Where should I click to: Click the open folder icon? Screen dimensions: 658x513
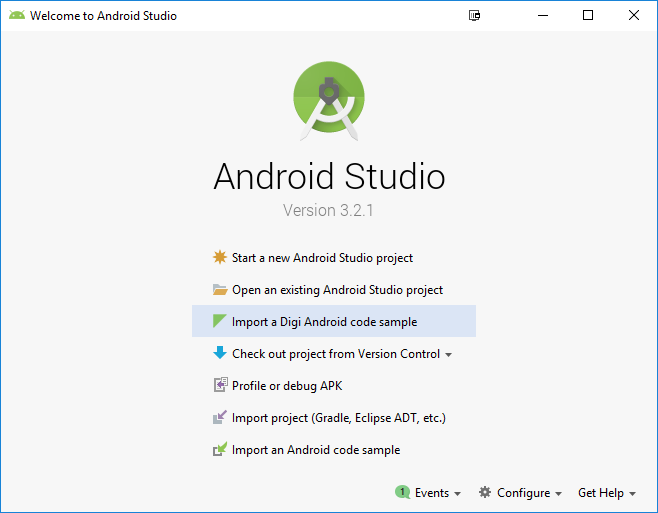(x=220, y=289)
